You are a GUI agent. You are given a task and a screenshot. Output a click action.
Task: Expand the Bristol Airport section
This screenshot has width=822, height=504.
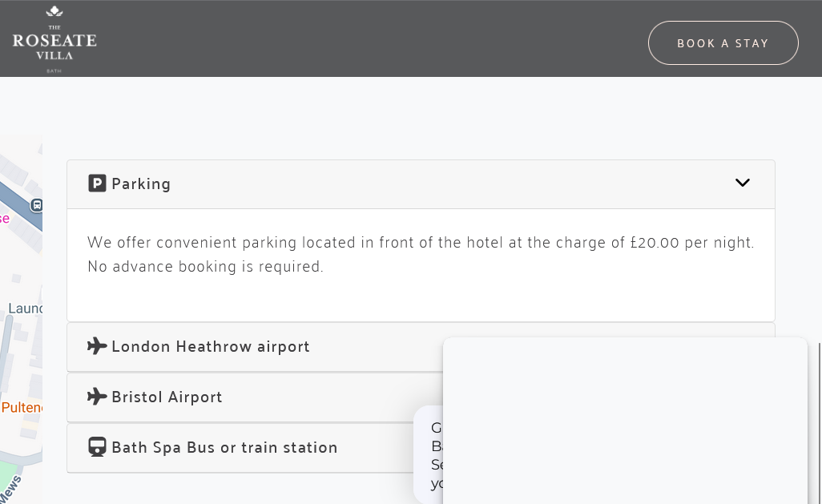pos(167,397)
